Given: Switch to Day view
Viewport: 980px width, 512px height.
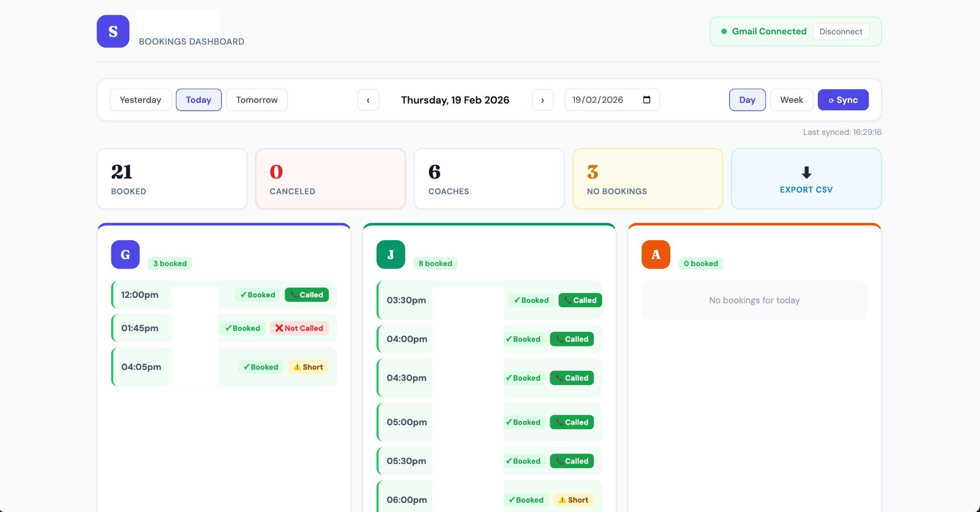Looking at the screenshot, I should pyautogui.click(x=747, y=99).
